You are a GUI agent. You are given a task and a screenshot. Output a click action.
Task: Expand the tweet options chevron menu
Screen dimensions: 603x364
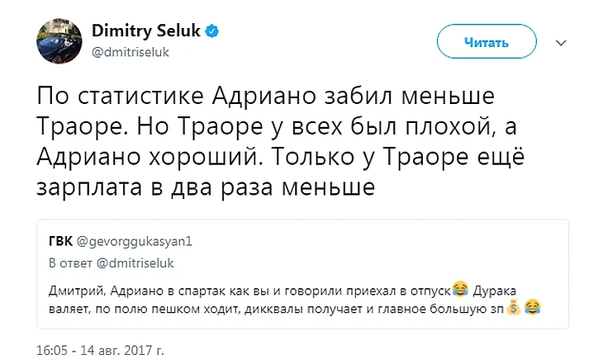(561, 41)
